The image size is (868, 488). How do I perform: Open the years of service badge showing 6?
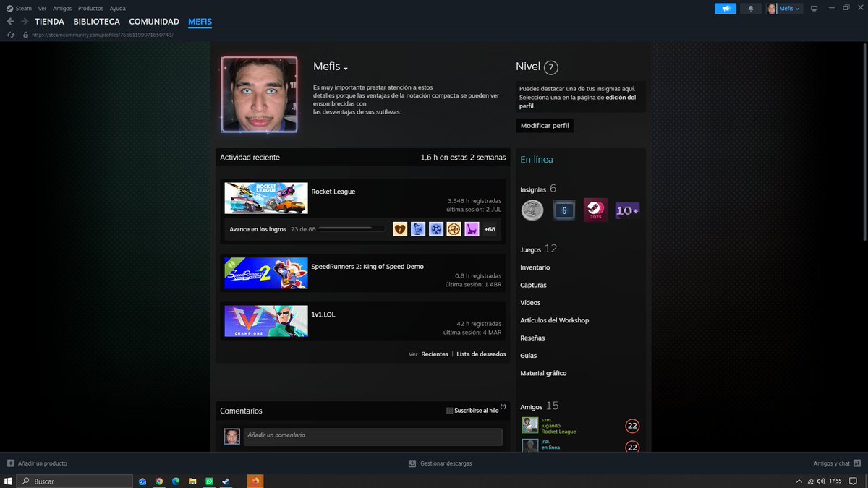pyautogui.click(x=564, y=210)
